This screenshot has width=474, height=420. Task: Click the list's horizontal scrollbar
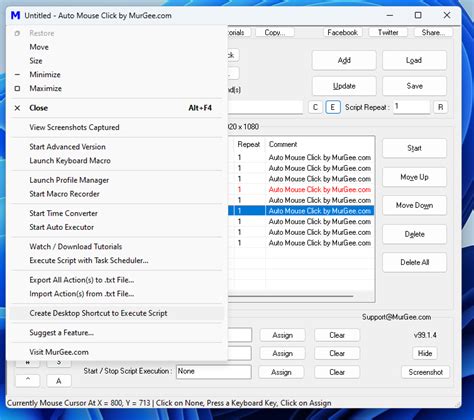291,296
